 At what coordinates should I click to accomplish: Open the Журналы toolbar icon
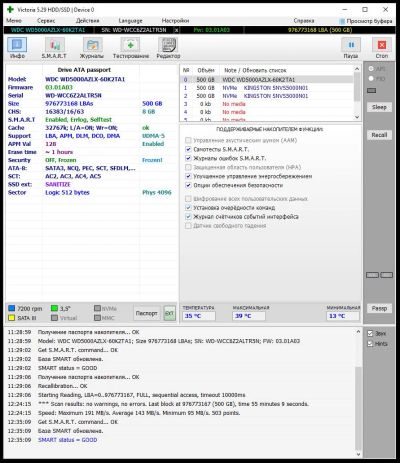[x=92, y=45]
